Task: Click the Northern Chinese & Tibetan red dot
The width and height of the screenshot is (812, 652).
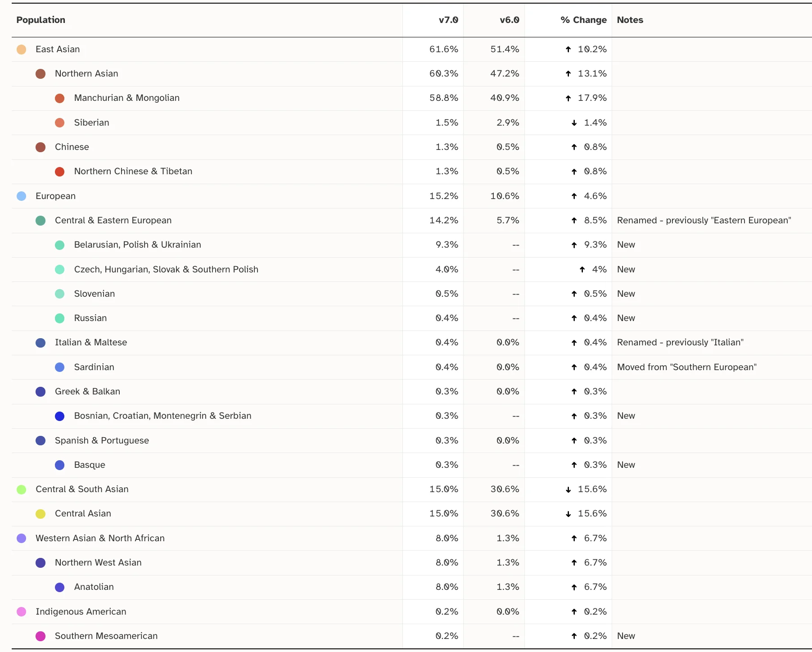Action: pos(59,172)
